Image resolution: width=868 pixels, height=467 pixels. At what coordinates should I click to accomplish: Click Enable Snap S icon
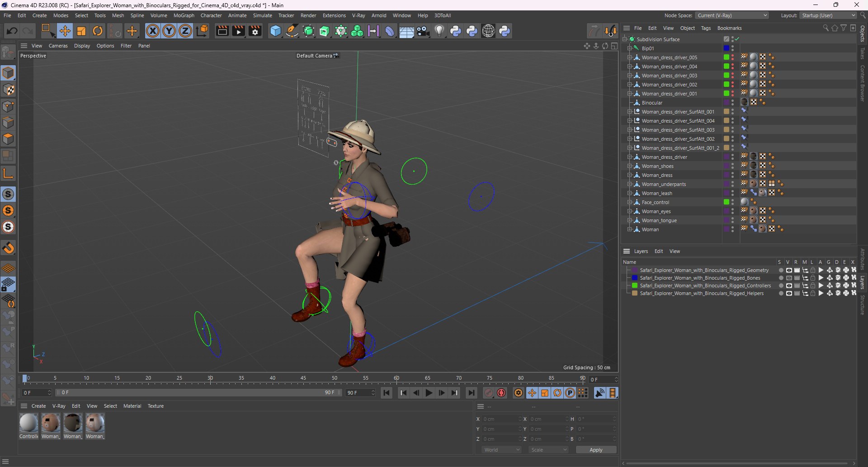[8, 195]
